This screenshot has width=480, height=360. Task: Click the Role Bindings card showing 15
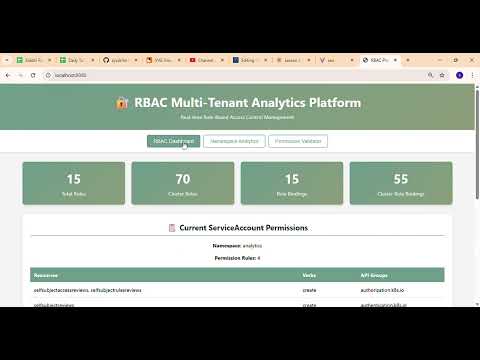tap(292, 183)
